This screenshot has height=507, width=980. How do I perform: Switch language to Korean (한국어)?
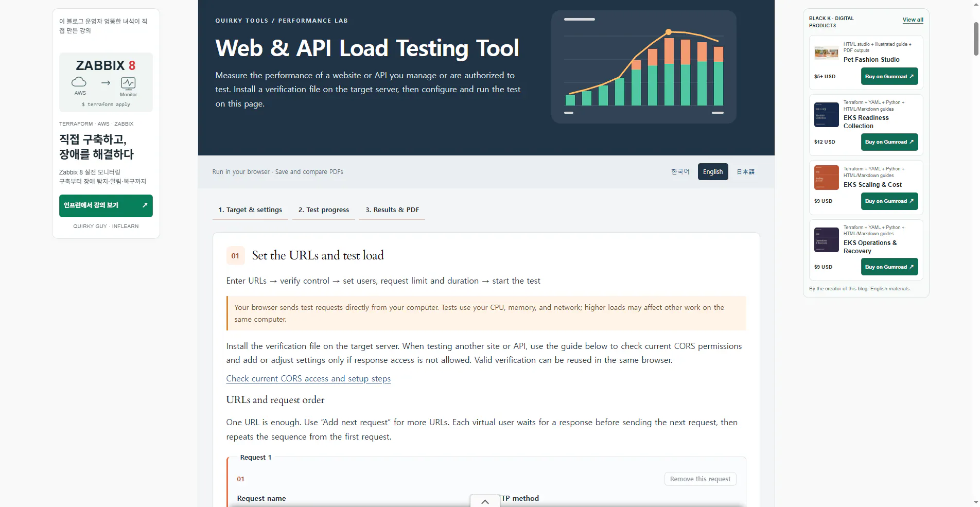680,172
